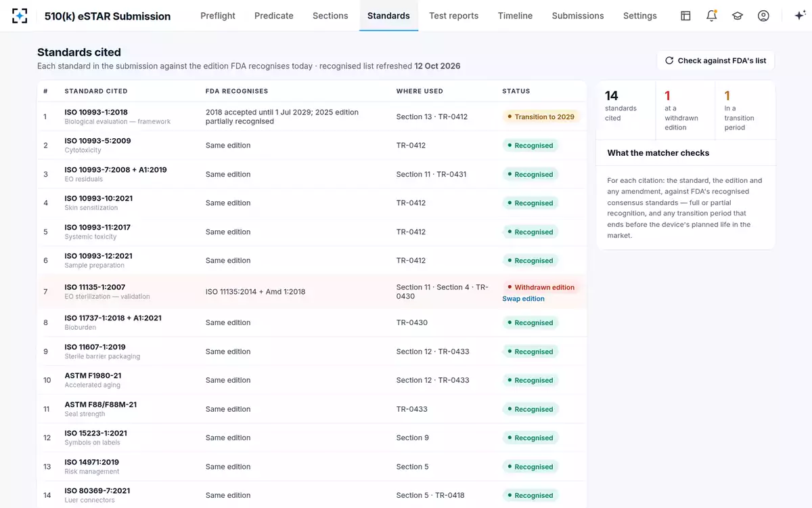Click ASTM F1980-21 accelerated aging entry
Screen dimensions: 812x508
93,376
